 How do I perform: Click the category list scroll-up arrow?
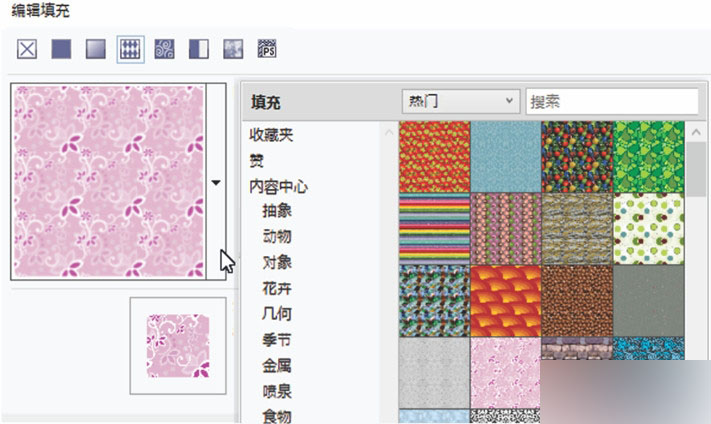(389, 132)
